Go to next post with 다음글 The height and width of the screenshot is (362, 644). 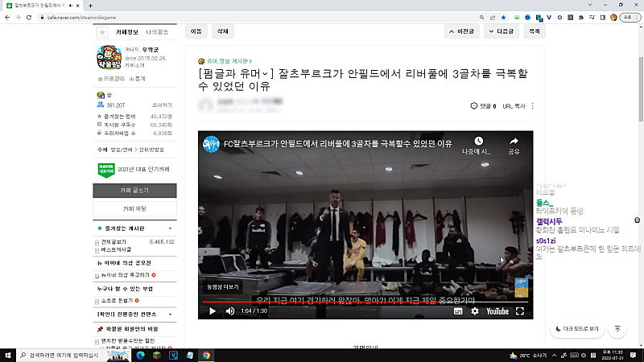(x=501, y=31)
